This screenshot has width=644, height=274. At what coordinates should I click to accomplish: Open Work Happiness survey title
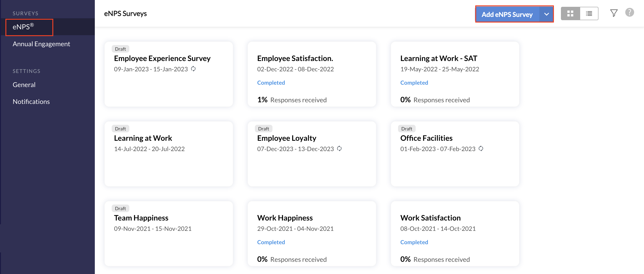coord(285,218)
